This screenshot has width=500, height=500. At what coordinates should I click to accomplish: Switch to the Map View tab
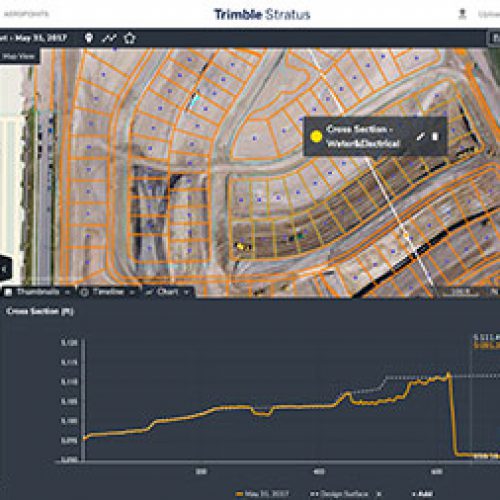(19, 56)
